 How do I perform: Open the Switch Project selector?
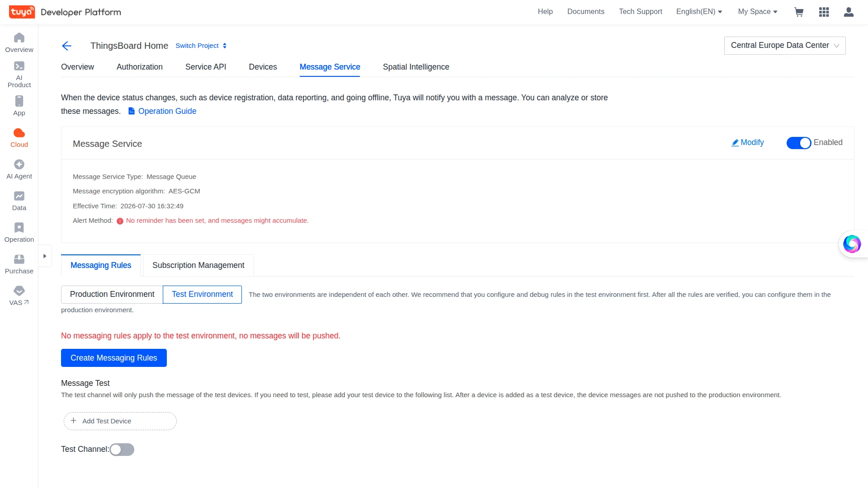click(x=201, y=46)
